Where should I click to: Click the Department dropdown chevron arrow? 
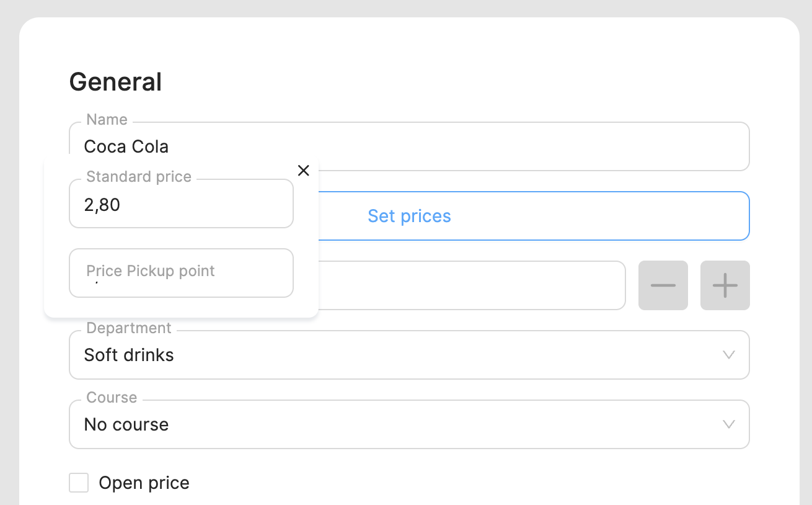click(x=729, y=355)
